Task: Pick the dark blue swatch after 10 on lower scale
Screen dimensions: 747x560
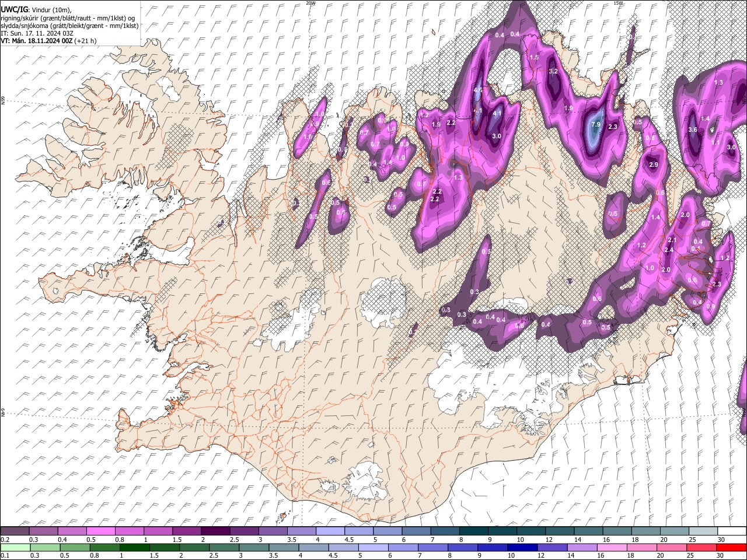Action: point(522,547)
